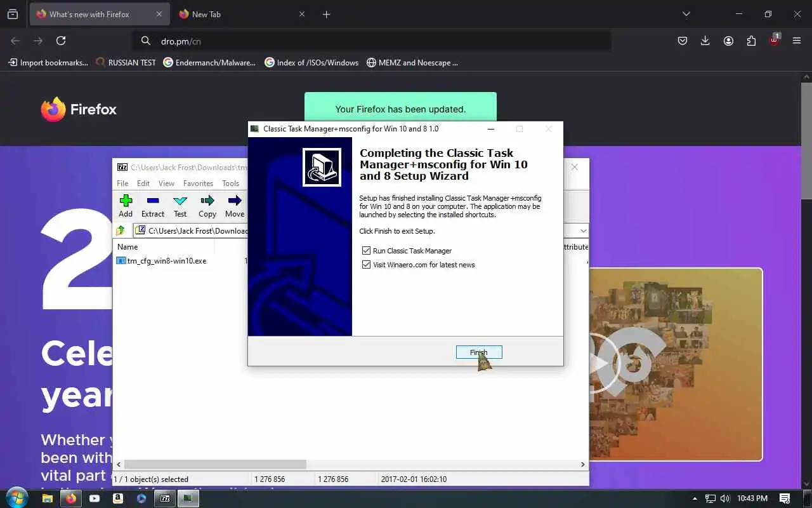
Task: Close the What's new with Firefox tab
Action: point(159,14)
